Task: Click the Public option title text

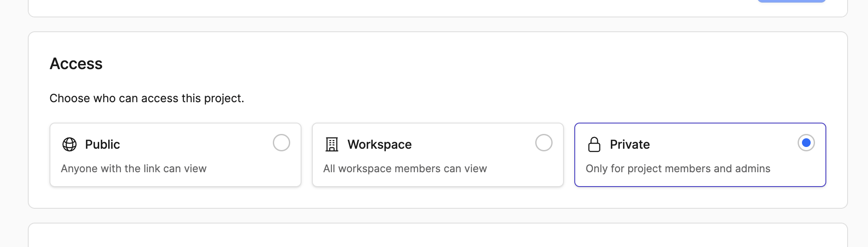Action: 103,144
